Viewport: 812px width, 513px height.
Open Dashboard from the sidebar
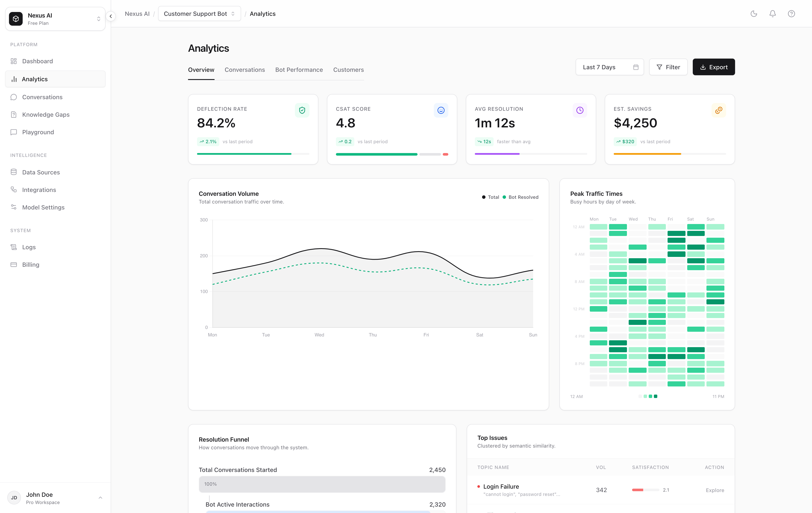click(55, 61)
